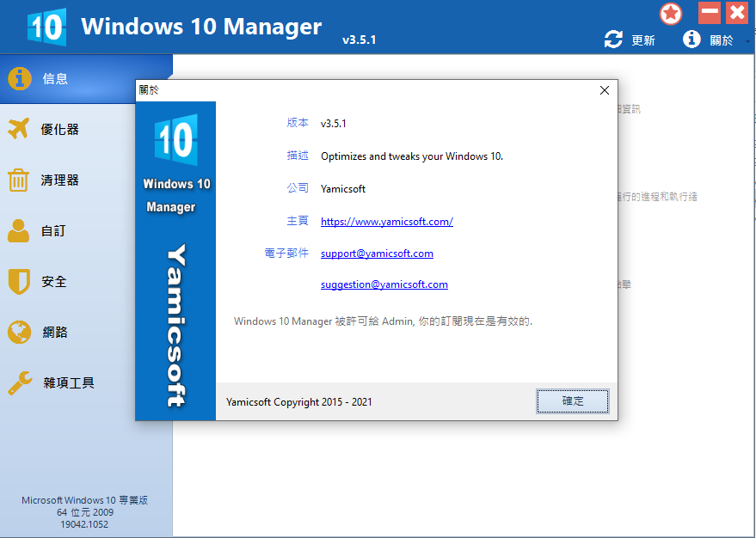Click the Windows 10 Manager logo icon
This screenshot has width=756, height=538.
click(x=46, y=27)
